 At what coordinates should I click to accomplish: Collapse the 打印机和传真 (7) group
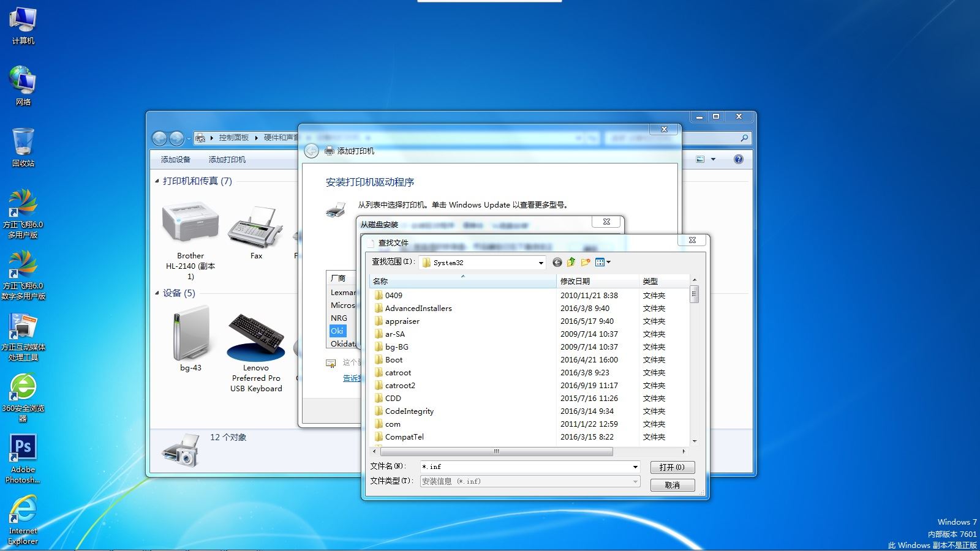click(157, 181)
